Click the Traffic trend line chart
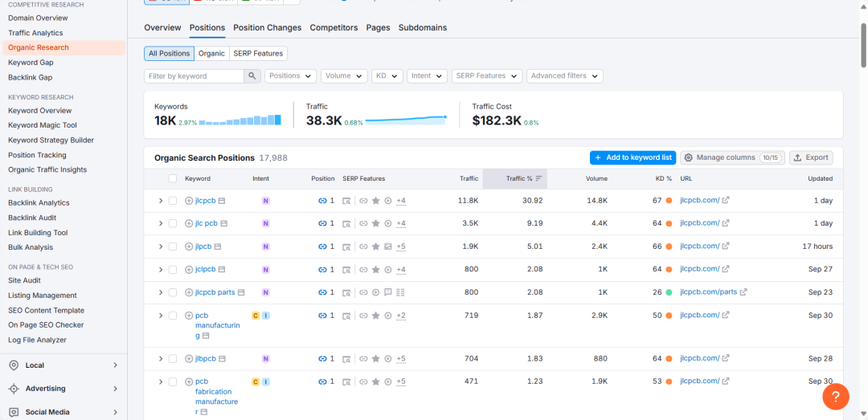868x420 pixels. tap(406, 120)
